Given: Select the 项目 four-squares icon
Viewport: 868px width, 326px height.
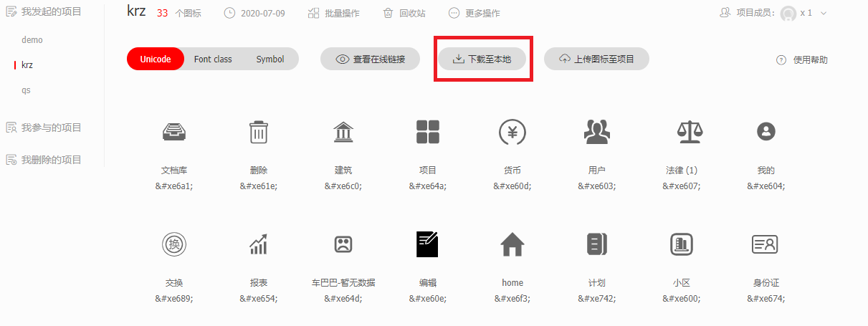Looking at the screenshot, I should tap(428, 132).
